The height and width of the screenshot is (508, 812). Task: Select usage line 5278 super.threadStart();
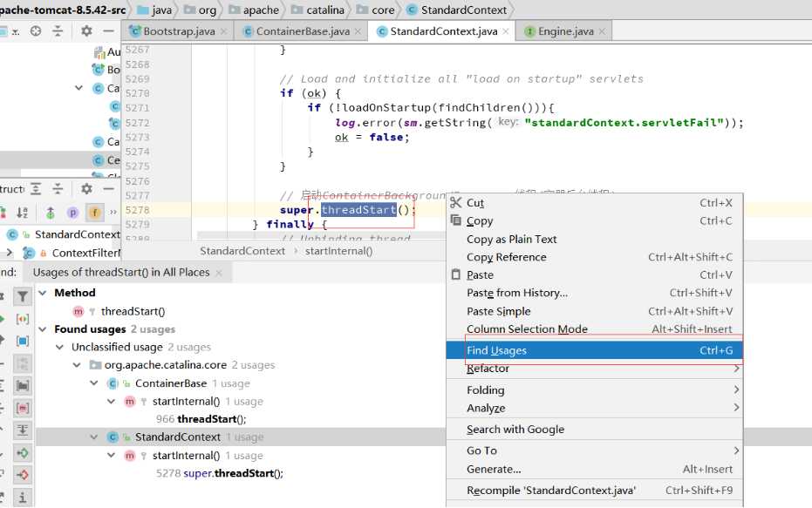tap(220, 473)
